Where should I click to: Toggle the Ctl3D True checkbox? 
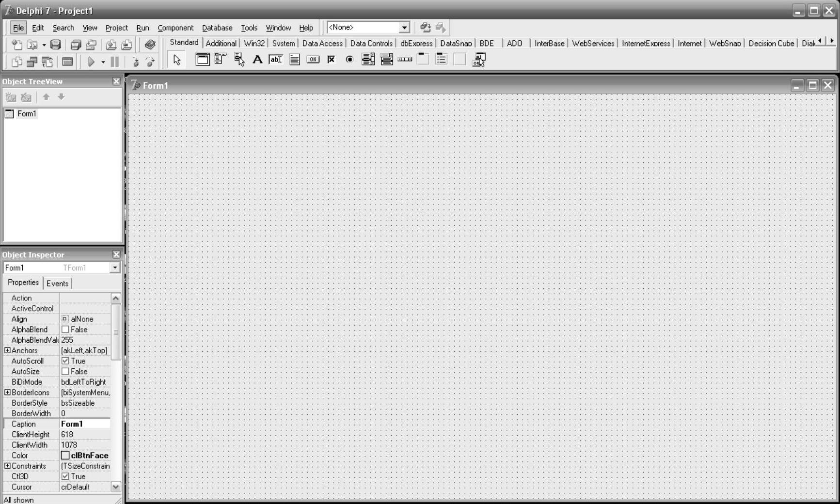65,476
